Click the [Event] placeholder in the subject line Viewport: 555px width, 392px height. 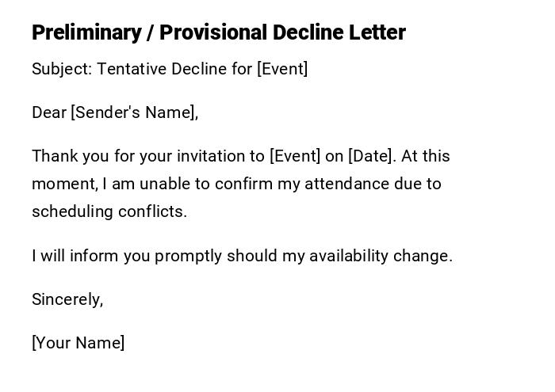click(x=282, y=69)
